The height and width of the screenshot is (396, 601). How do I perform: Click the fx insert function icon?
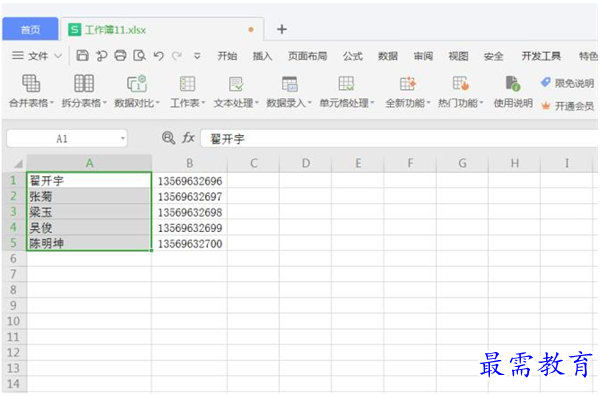pyautogui.click(x=188, y=138)
